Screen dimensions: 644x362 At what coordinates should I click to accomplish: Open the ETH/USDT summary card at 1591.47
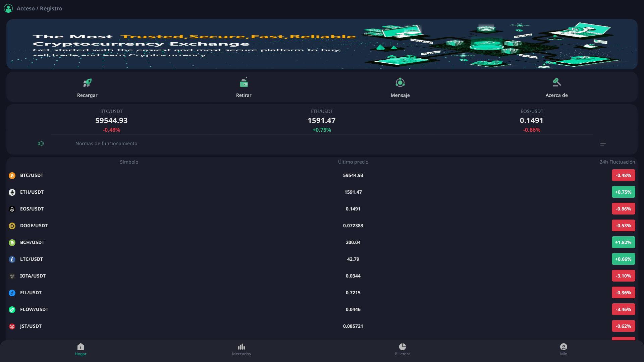(322, 120)
